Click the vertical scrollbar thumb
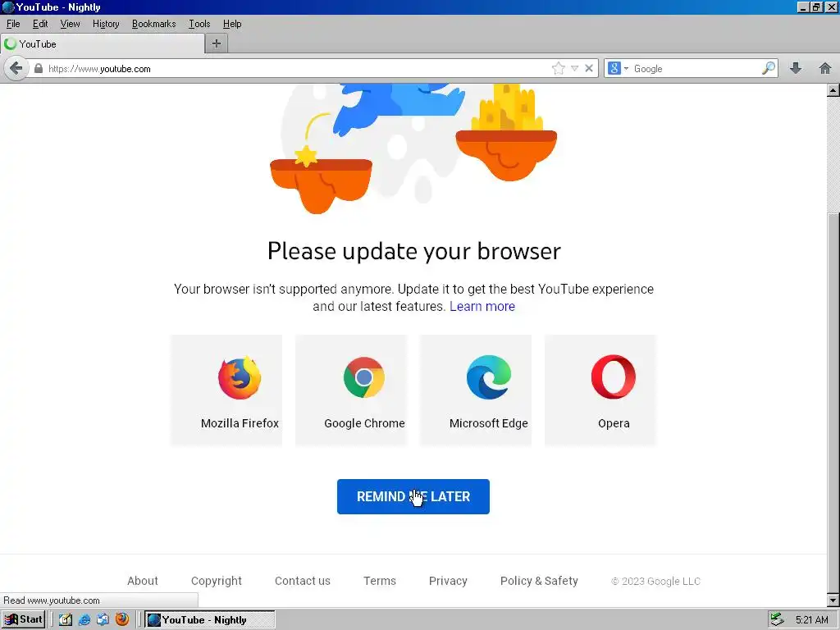Viewport: 840px width, 630px height. (x=833, y=403)
